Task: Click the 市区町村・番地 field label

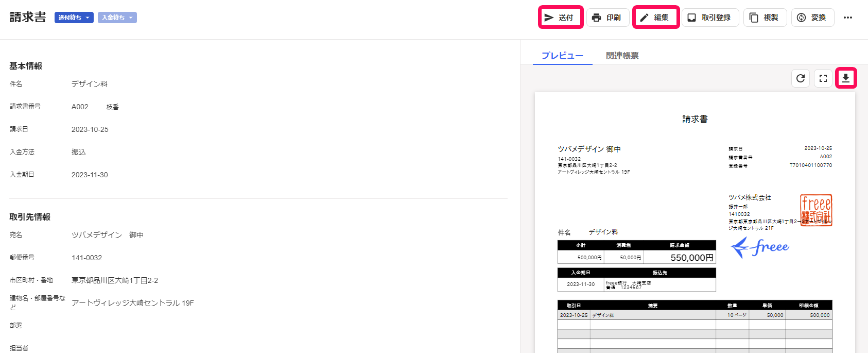Action: [31, 280]
